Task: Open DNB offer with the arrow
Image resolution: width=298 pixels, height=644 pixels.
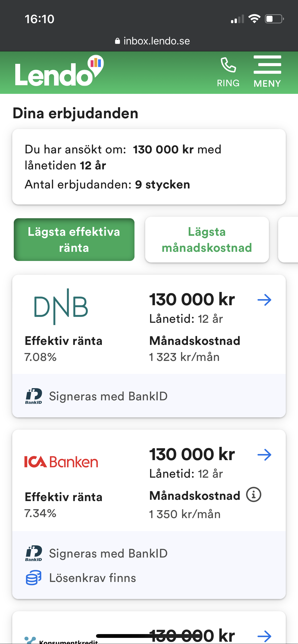Action: [264, 300]
